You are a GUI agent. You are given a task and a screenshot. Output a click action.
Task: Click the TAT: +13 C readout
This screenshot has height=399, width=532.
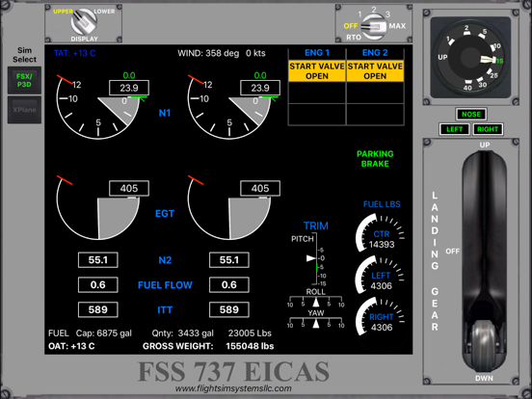coord(74,53)
